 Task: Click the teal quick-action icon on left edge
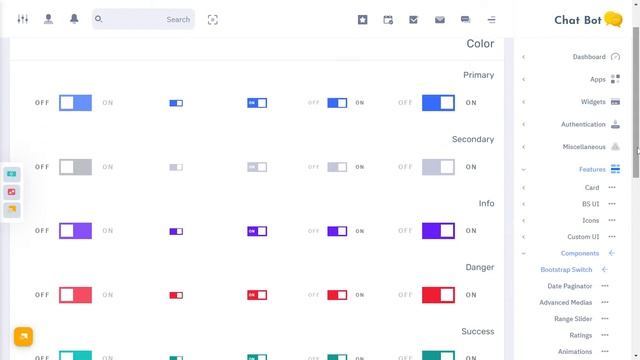[x=12, y=174]
